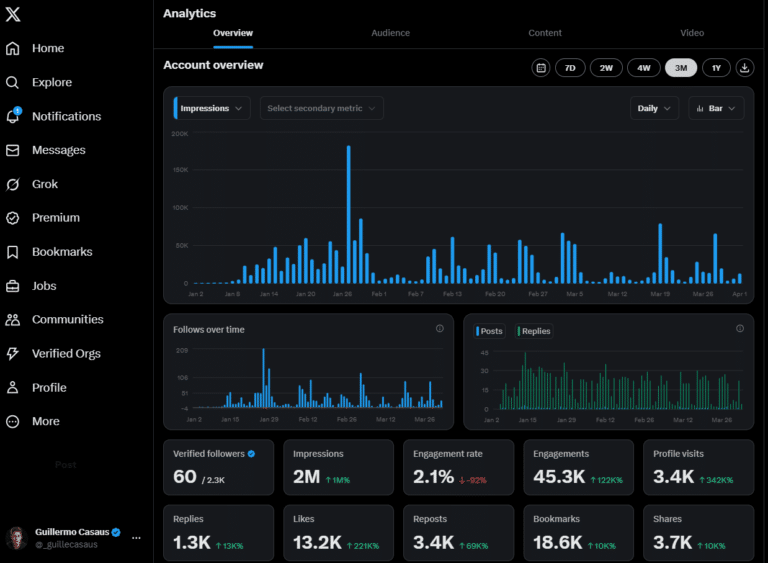The image size is (768, 563).
Task: Click the Notifications bell icon
Action: click(x=13, y=116)
